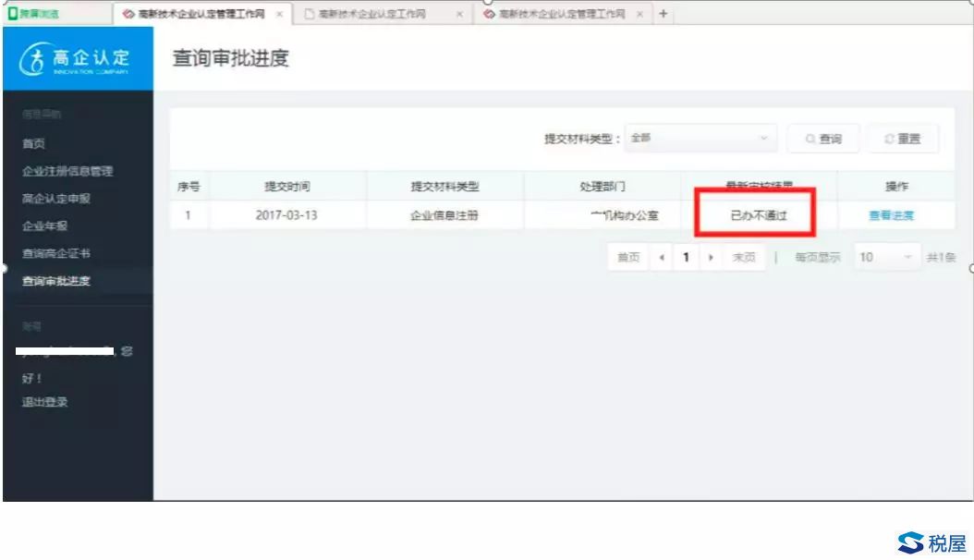Click the reset icon on 重置 button

pos(888,138)
